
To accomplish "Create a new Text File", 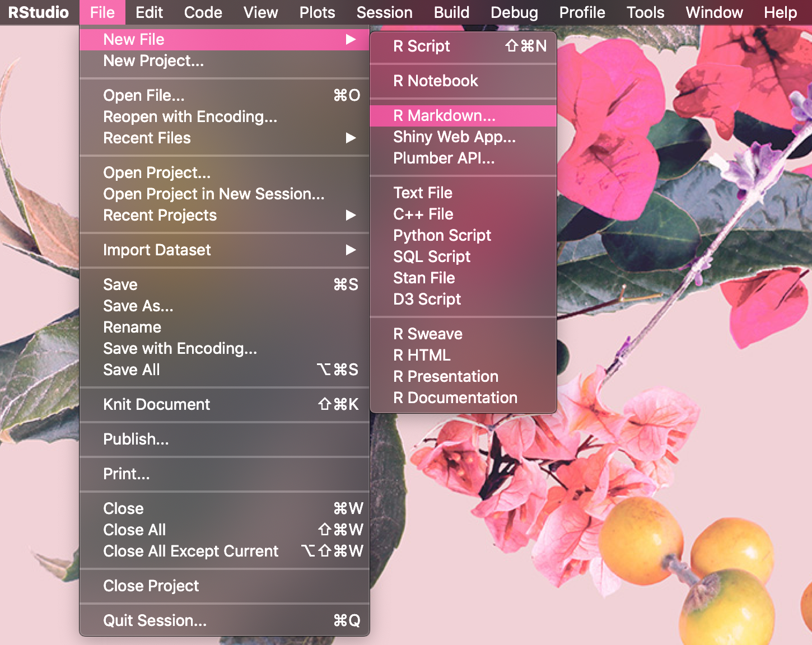I will coord(463,193).
